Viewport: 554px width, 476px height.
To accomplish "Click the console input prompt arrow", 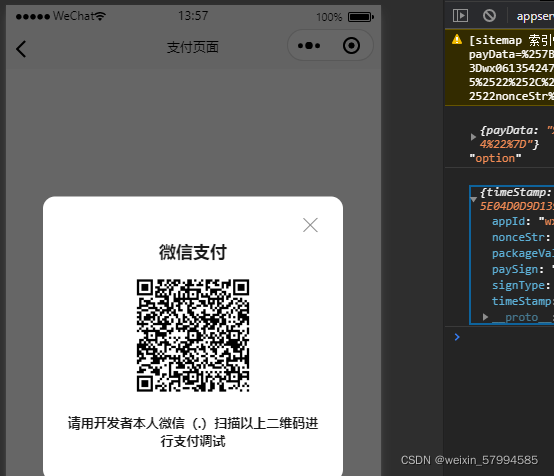I will coord(457,337).
